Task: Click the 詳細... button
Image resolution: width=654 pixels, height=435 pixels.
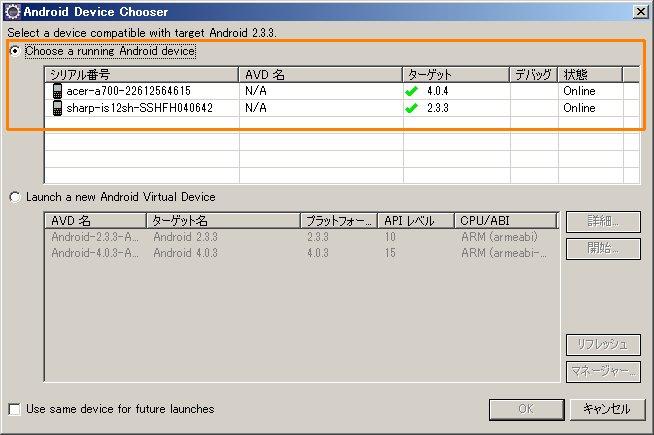Action: [x=603, y=221]
